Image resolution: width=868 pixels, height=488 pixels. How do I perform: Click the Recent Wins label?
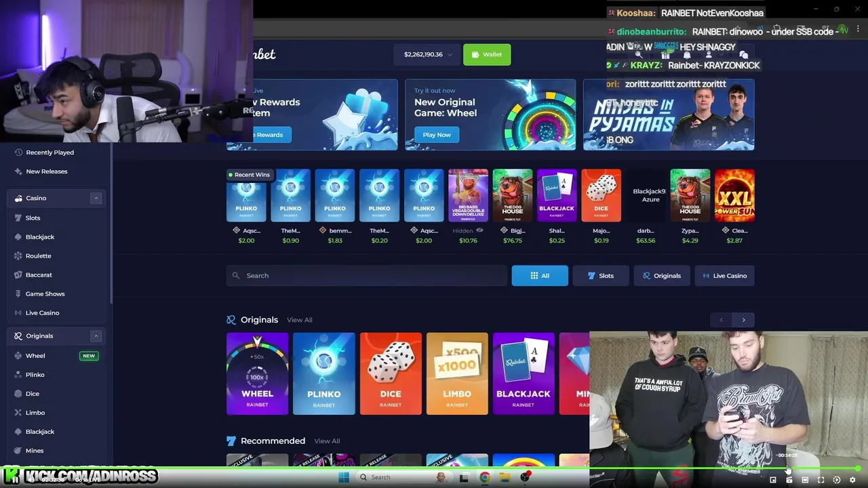point(252,175)
